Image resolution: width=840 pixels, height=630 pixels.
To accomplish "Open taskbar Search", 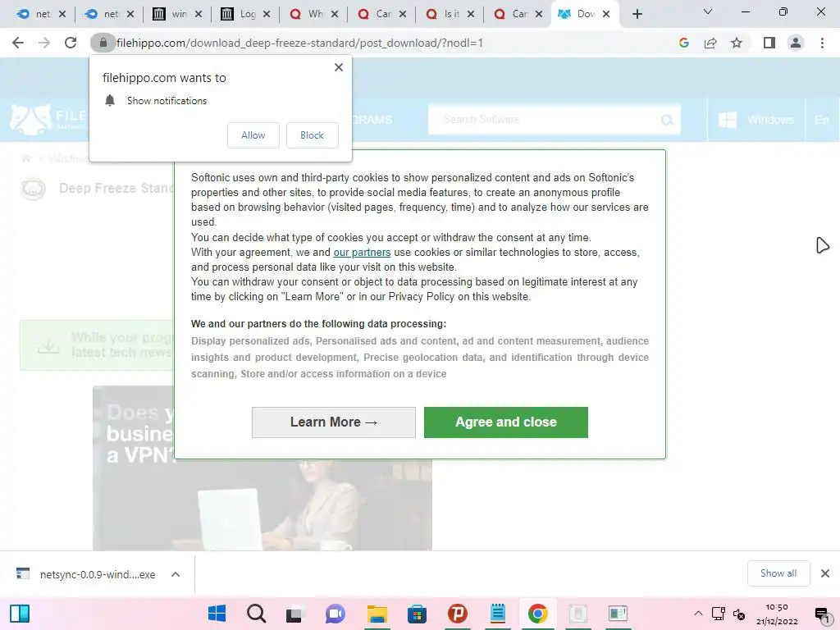I will click(256, 614).
